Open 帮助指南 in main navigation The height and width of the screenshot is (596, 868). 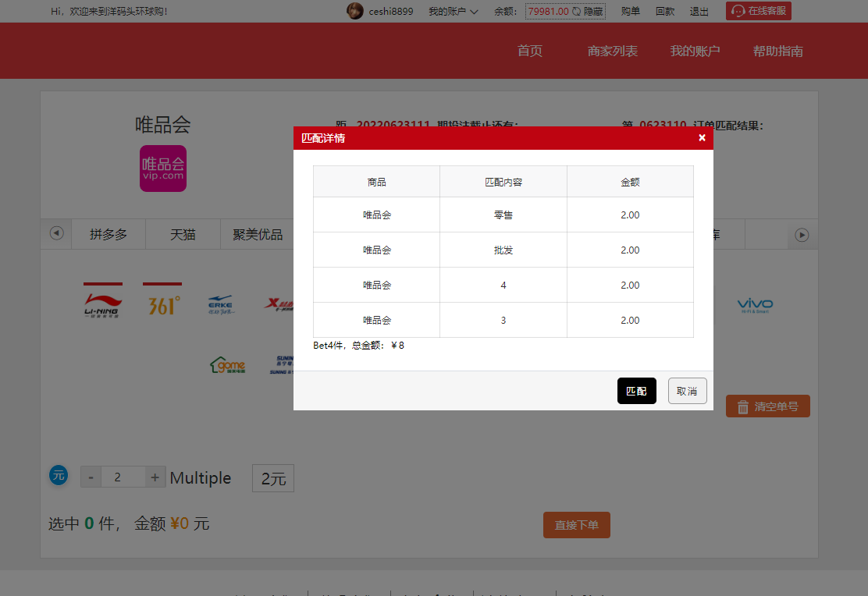(777, 51)
